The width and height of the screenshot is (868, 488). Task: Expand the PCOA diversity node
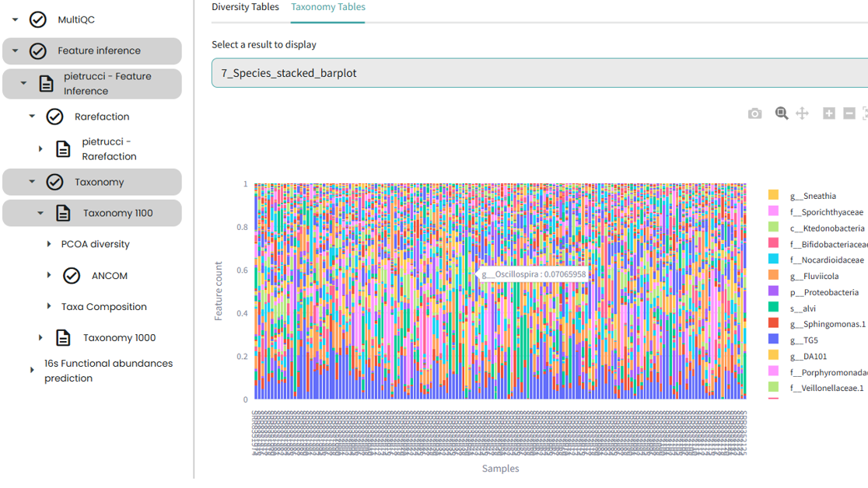click(49, 245)
